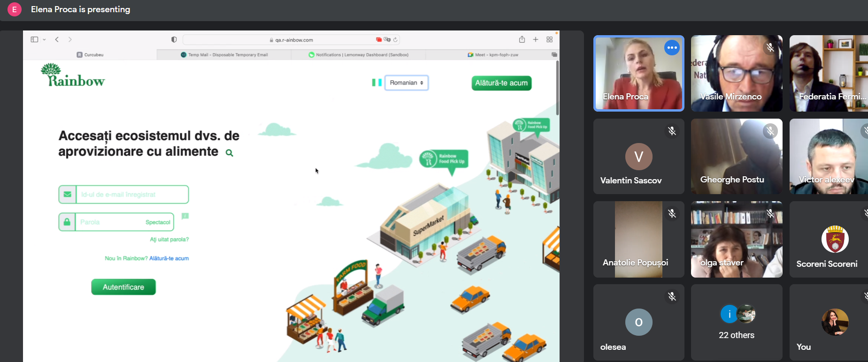Open a new tab with plus icon
This screenshot has height=362, width=868.
click(535, 40)
